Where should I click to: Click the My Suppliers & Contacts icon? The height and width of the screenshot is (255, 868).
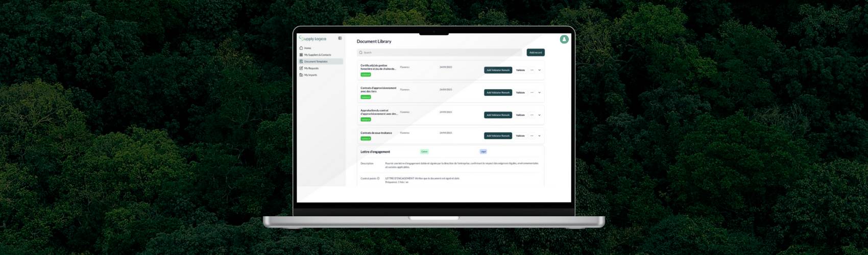[301, 55]
